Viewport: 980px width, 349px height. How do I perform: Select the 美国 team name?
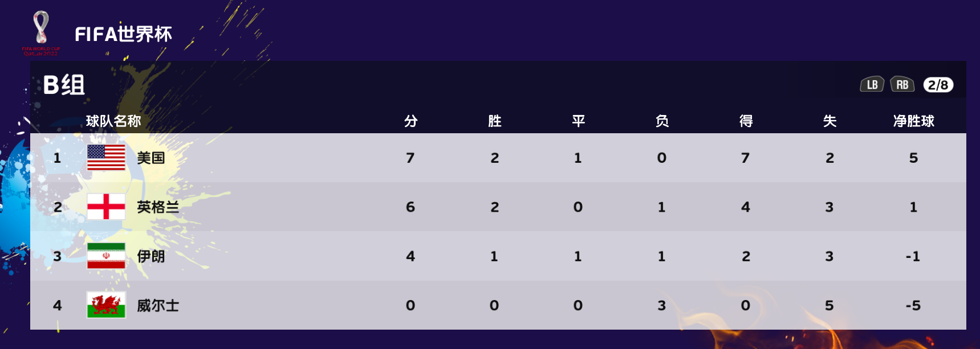click(x=151, y=158)
